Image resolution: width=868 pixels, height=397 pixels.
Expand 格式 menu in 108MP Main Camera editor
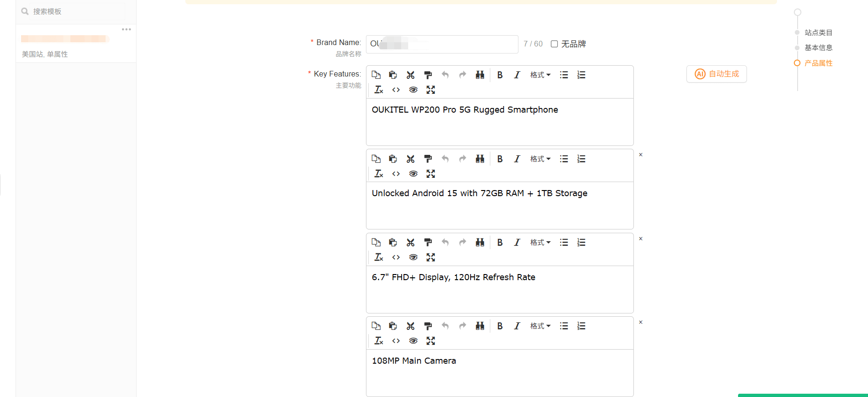(541, 326)
